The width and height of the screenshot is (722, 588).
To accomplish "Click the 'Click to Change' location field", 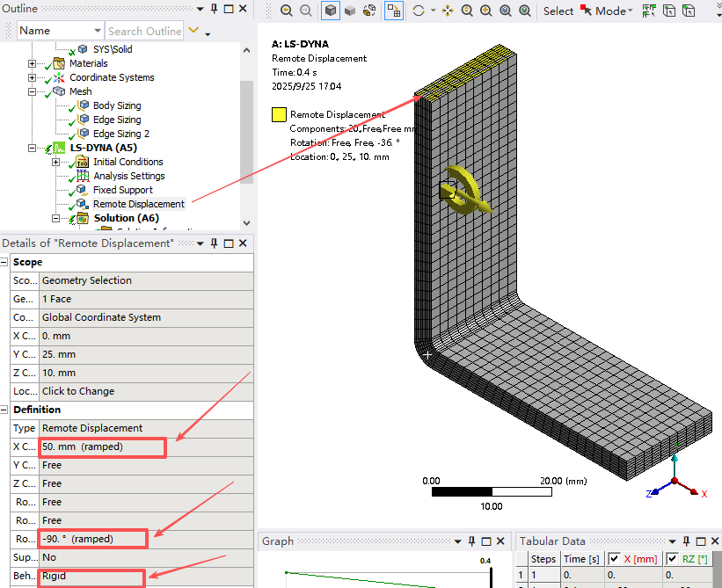I will click(146, 391).
